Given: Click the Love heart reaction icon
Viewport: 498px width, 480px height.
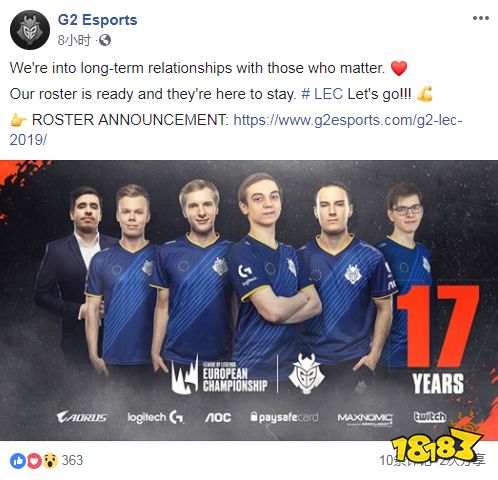Looking at the screenshot, I should [x=34, y=461].
